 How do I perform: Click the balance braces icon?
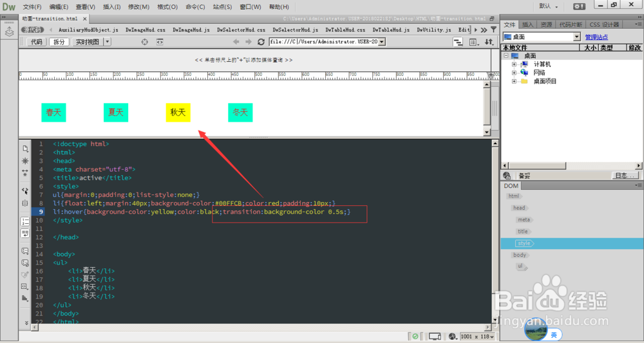click(25, 203)
